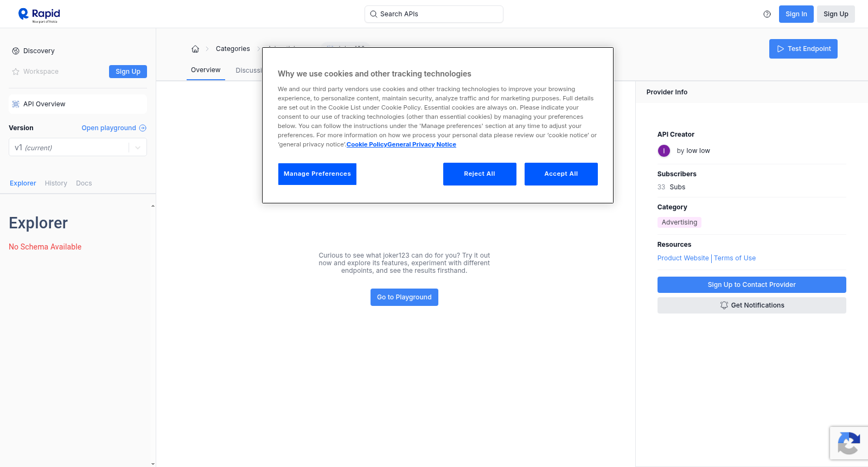The width and height of the screenshot is (868, 467).
Task: Click the search magnifier icon
Action: click(374, 14)
